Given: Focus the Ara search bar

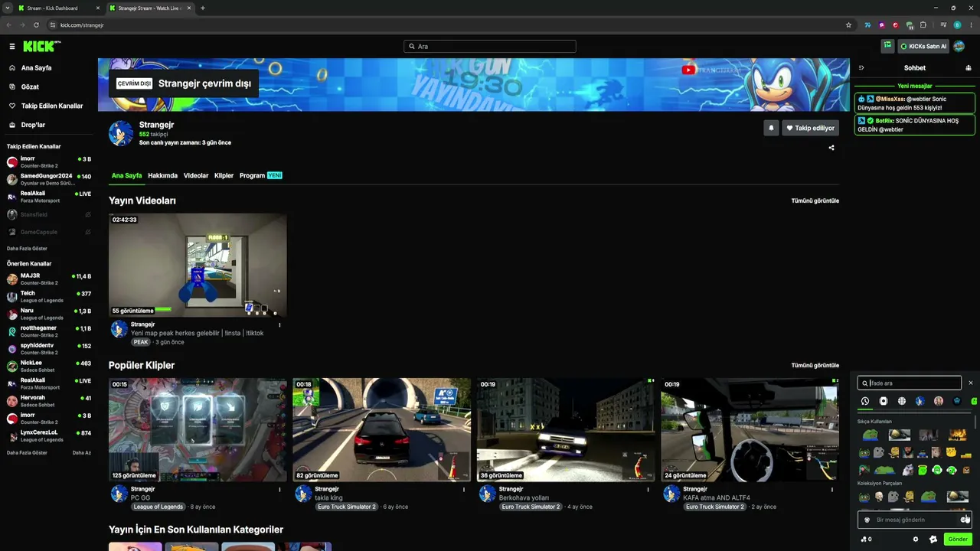Looking at the screenshot, I should point(490,47).
